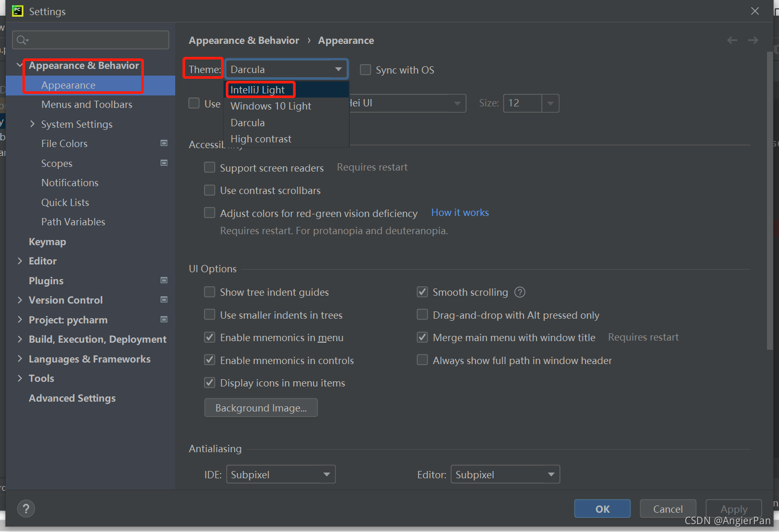Go forward using the right arrow icon
This screenshot has width=779, height=532.
[x=753, y=40]
